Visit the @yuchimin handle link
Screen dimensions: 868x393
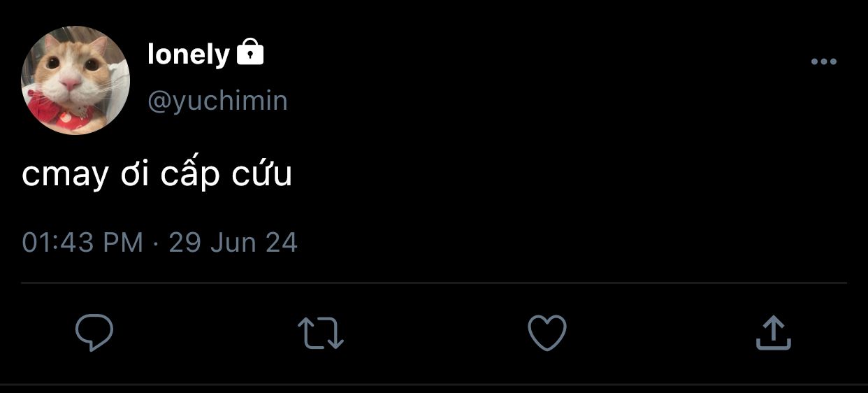pyautogui.click(x=217, y=101)
